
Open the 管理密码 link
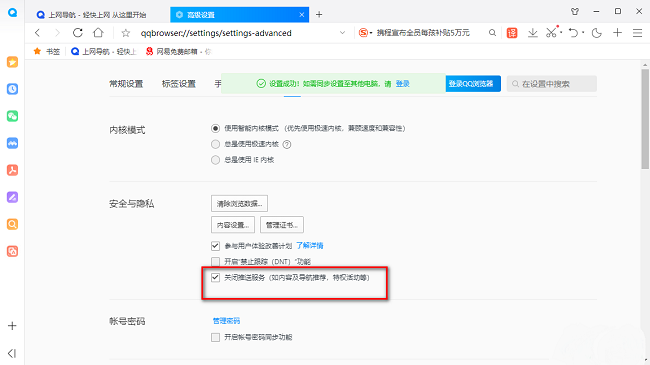(x=226, y=321)
